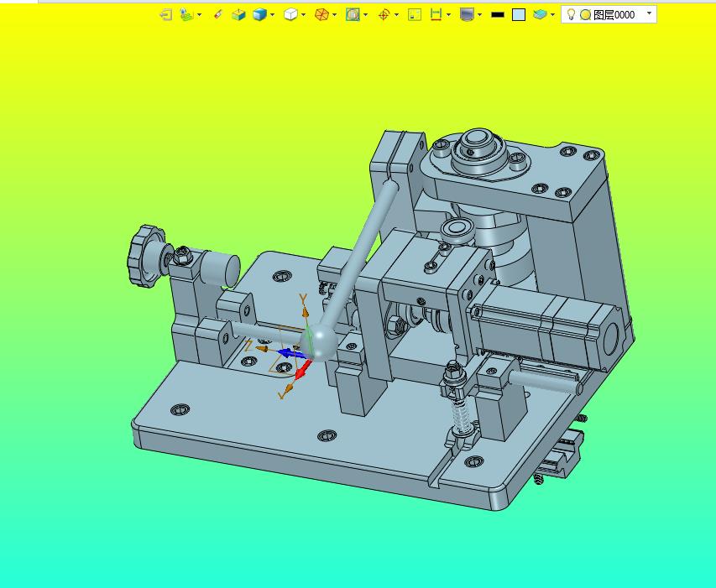The image size is (716, 588).
Task: Expand the crosshair target dropdown arrow
Action: click(x=396, y=15)
